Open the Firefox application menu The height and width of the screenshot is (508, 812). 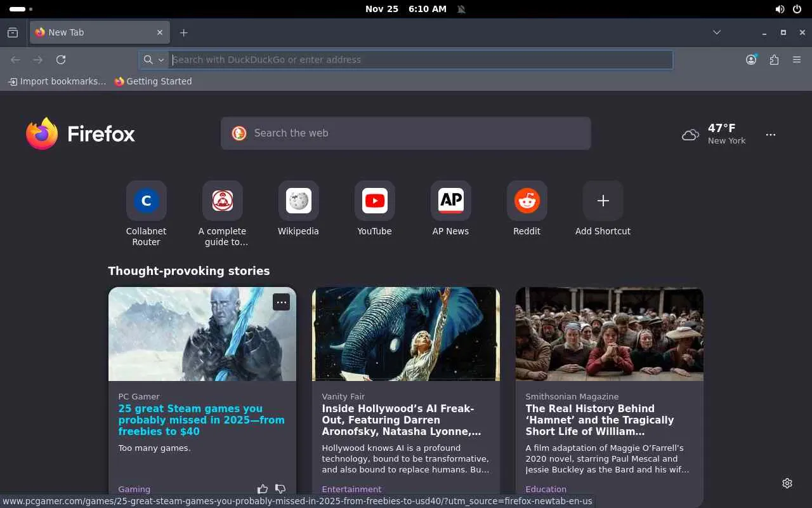point(797,60)
